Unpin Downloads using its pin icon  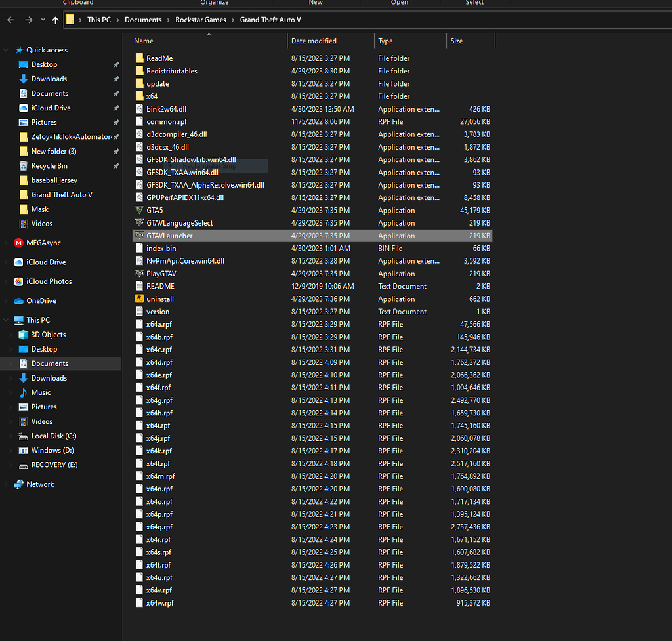click(x=115, y=79)
